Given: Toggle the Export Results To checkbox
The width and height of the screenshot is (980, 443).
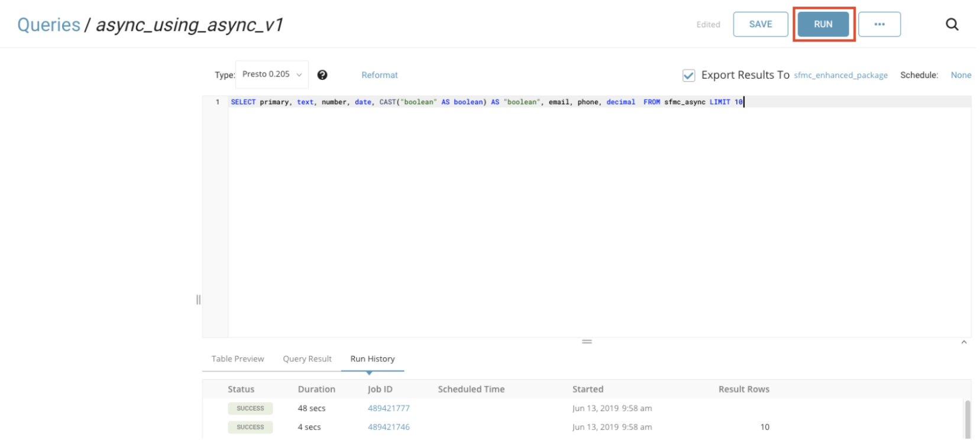Looking at the screenshot, I should coord(688,75).
